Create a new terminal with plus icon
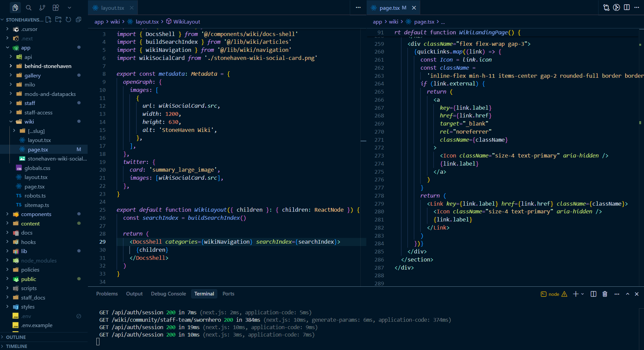Image resolution: width=644 pixels, height=350 pixels. coord(576,294)
